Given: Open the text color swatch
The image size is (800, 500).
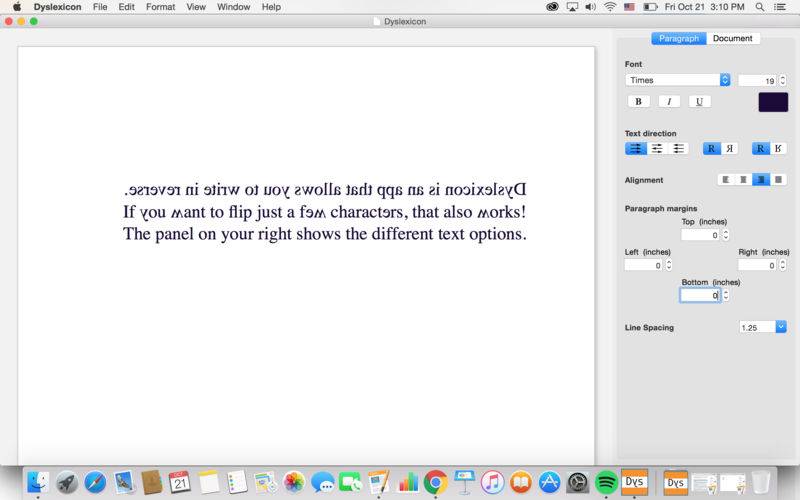Looking at the screenshot, I should pos(772,101).
